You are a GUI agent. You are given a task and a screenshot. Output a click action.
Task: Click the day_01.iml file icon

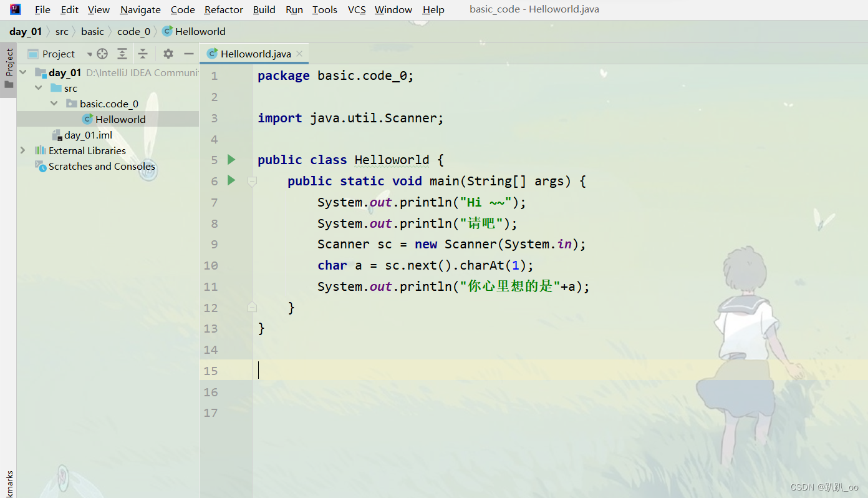[x=57, y=135]
